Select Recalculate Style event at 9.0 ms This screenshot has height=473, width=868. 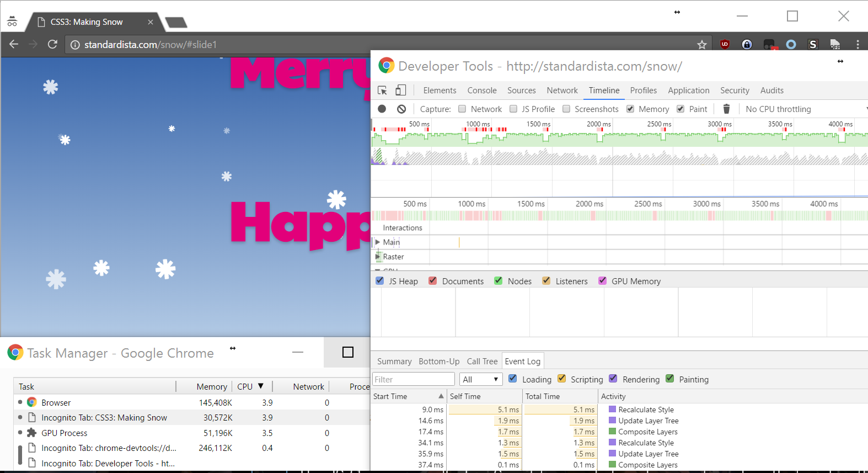pyautogui.click(x=619, y=410)
